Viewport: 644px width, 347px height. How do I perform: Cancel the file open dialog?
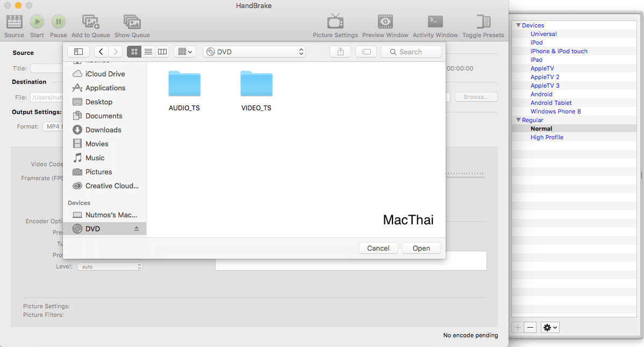coord(378,248)
